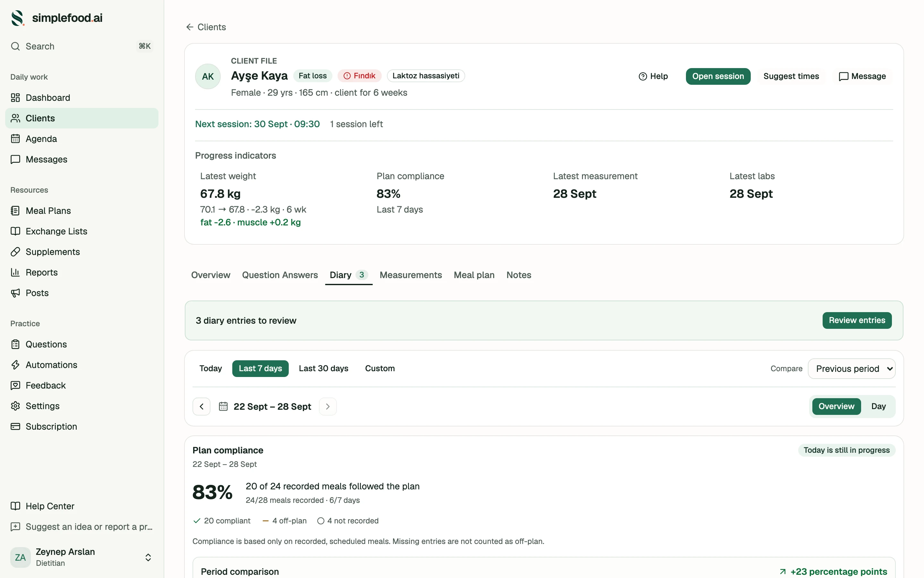Image resolution: width=924 pixels, height=578 pixels.
Task: Expand the Zeynep Arslan account switcher
Action: tap(148, 557)
